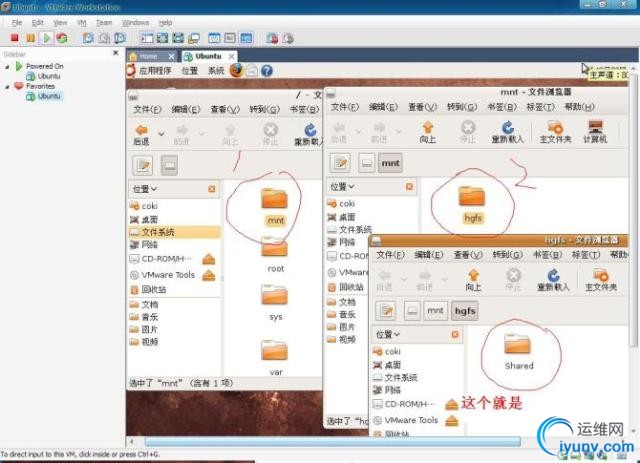The width and height of the screenshot is (640, 463).
Task: Click mnt path button in hgfs window
Action: 435,311
